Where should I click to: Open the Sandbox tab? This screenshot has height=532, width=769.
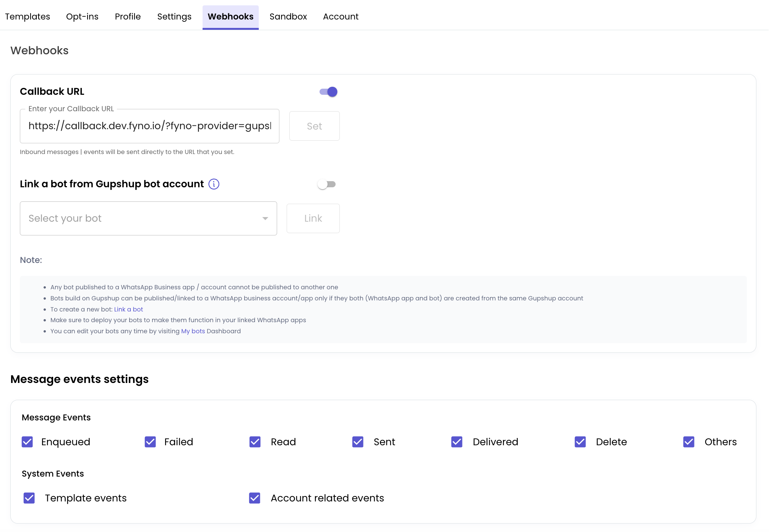tap(288, 17)
